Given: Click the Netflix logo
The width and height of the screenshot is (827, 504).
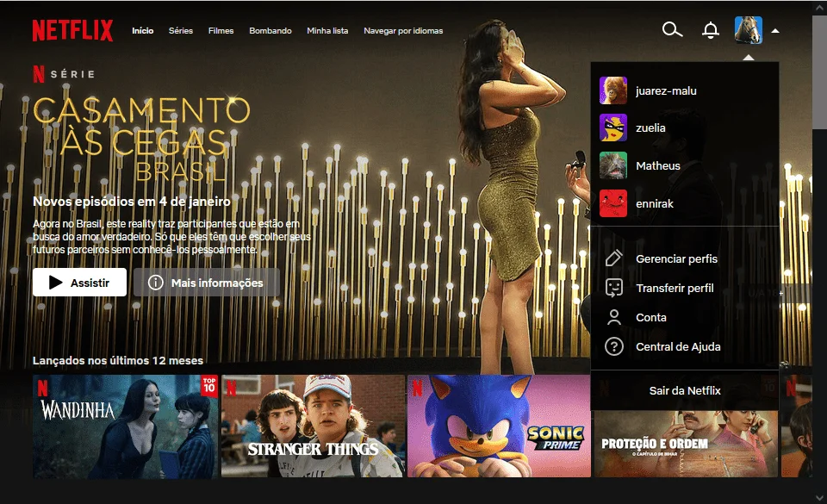Looking at the screenshot, I should point(72,30).
